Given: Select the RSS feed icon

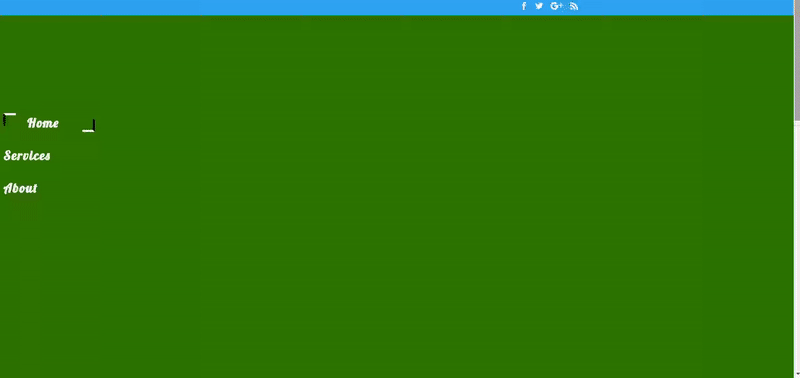Looking at the screenshot, I should point(574,6).
